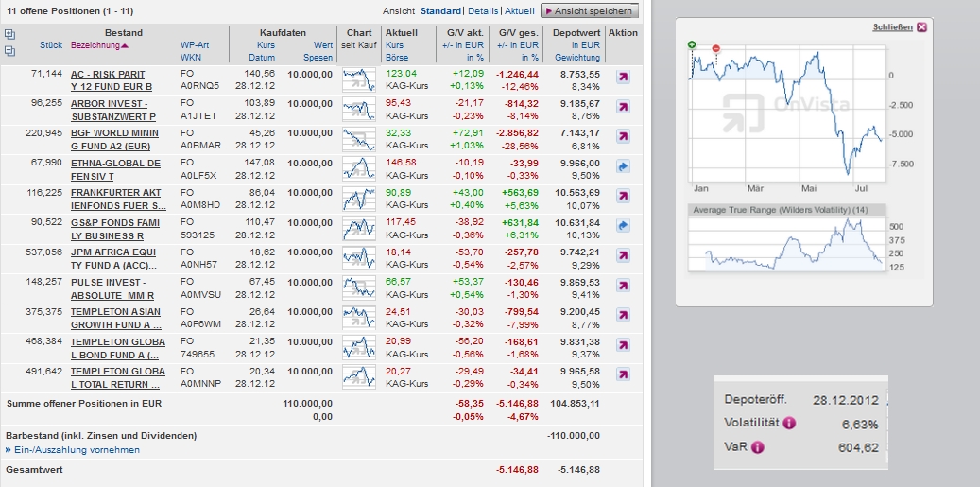980x487 pixels.
Task: Click Ein-/Auszahlung vornehmen link
Action: pyautogui.click(x=77, y=450)
